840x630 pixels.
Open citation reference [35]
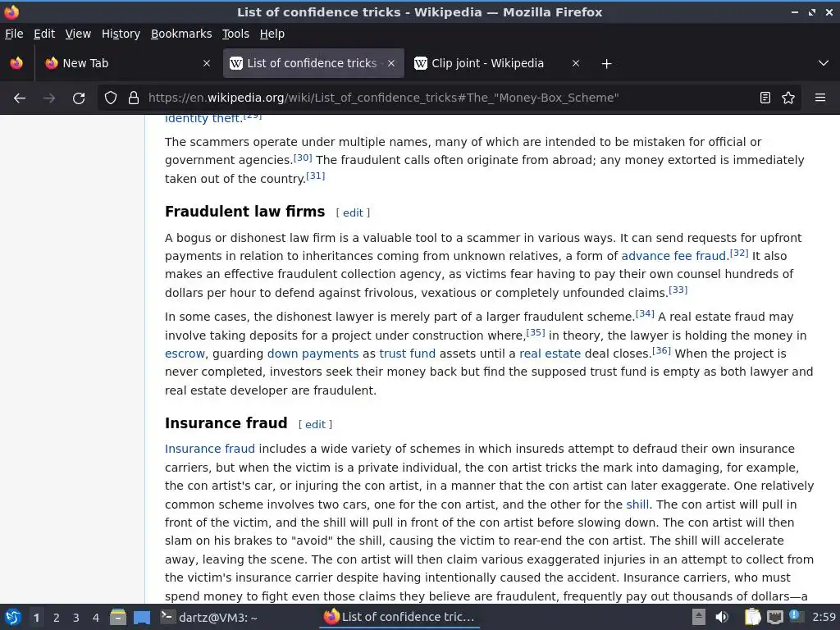tap(536, 332)
